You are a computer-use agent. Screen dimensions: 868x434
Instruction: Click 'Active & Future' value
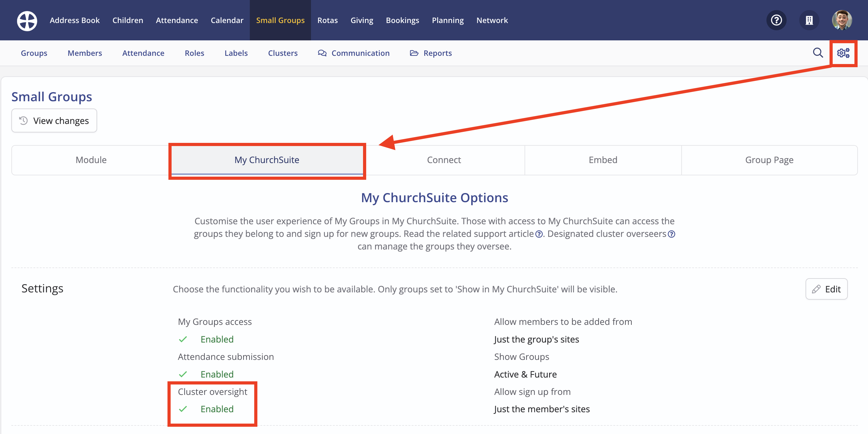click(525, 374)
